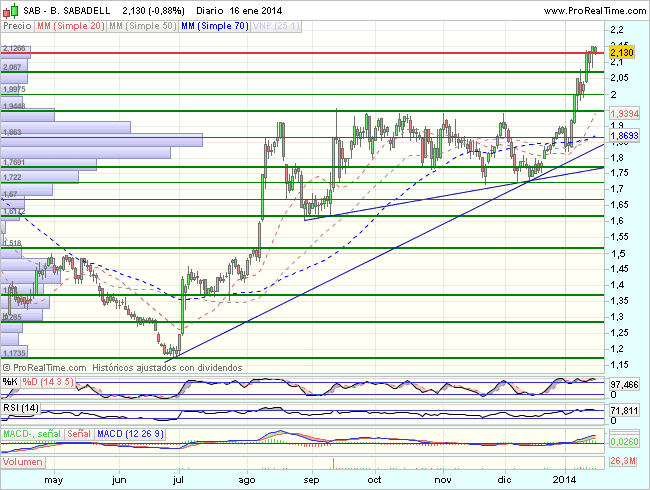
Task: Click the nov label on time axis
Action: pyautogui.click(x=443, y=480)
